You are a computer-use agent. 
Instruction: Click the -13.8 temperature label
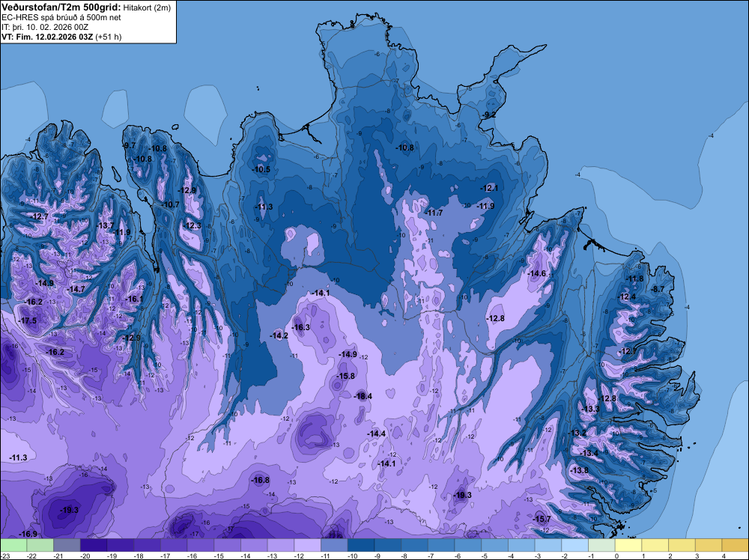[x=580, y=471]
